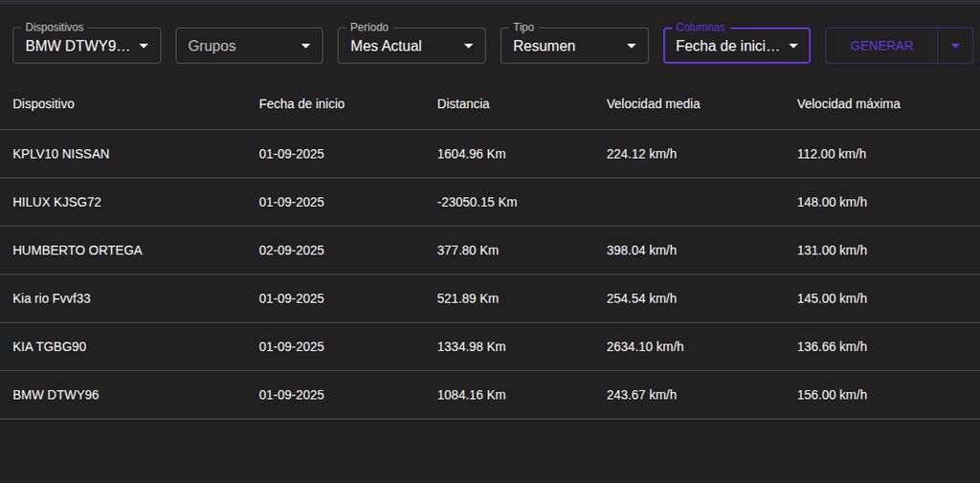This screenshot has height=483, width=980.
Task: Expand the arrow next to GENERAR
Action: [955, 46]
